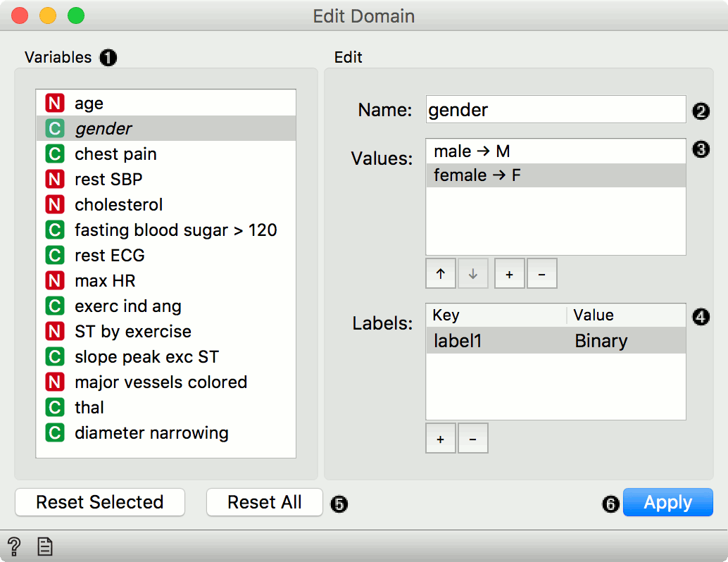
Task: Click the Reset Selected button
Action: (x=100, y=502)
